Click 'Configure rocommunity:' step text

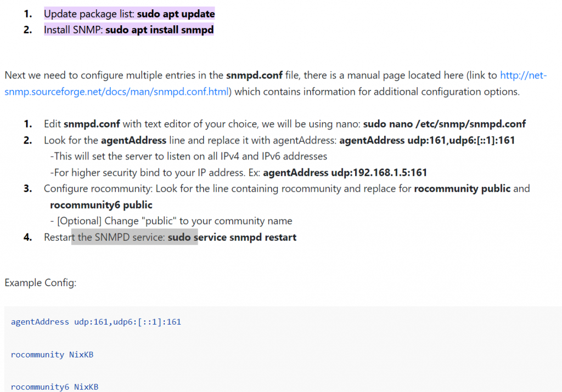point(98,189)
